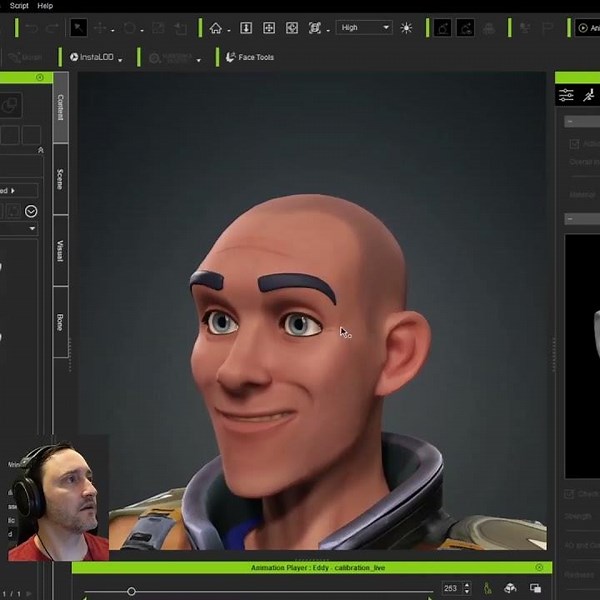
Task: Switch to the Bone side tab
Action: 60,322
